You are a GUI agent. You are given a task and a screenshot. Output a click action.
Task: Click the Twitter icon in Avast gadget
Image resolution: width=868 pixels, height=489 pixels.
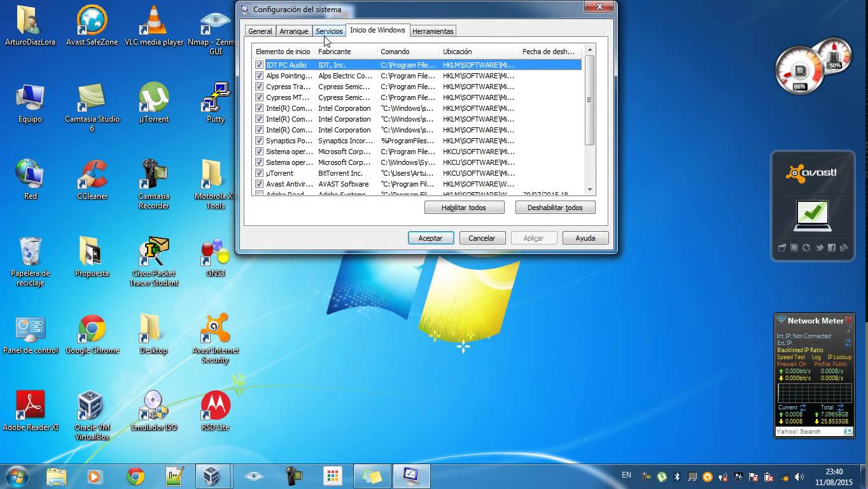[819, 248]
